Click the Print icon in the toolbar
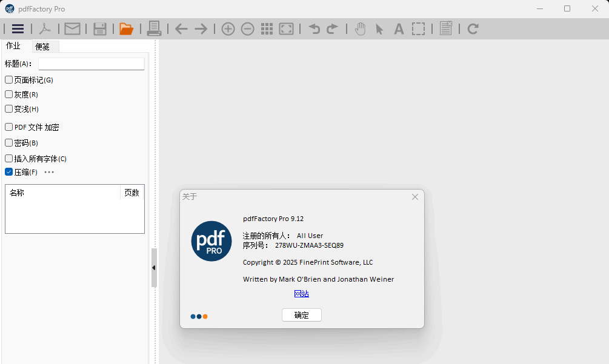The width and height of the screenshot is (609, 364). click(154, 29)
